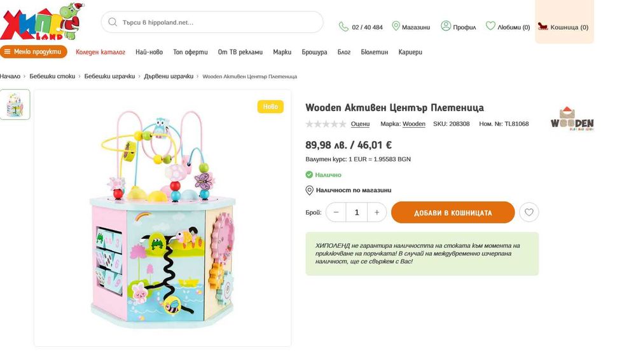The image size is (636, 364).
Task: Click the phone number icon
Action: pos(344,27)
